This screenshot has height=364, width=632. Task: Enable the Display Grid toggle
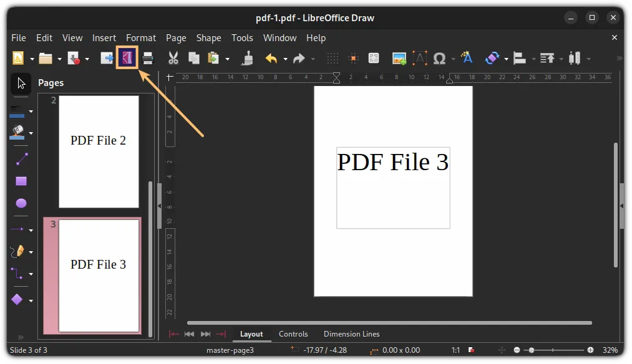point(333,57)
